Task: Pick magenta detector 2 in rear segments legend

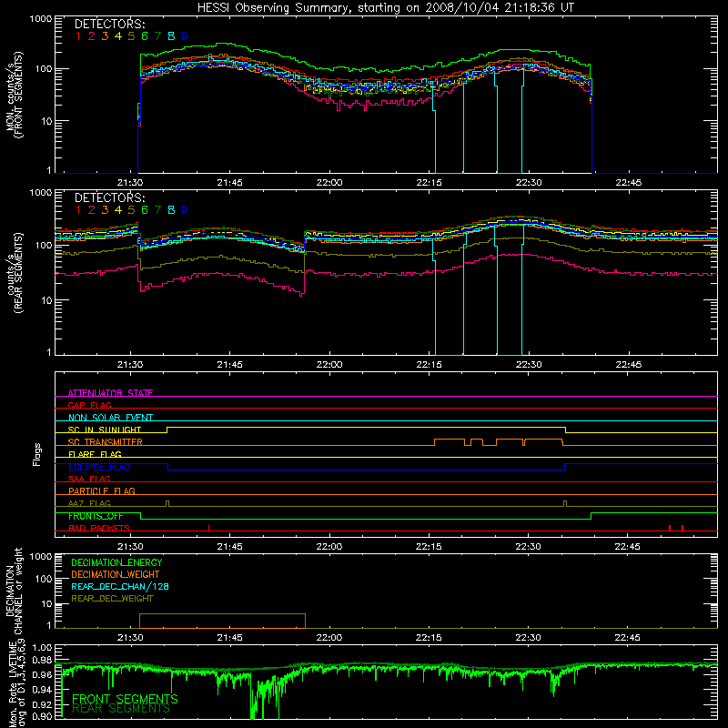Action: (x=92, y=210)
